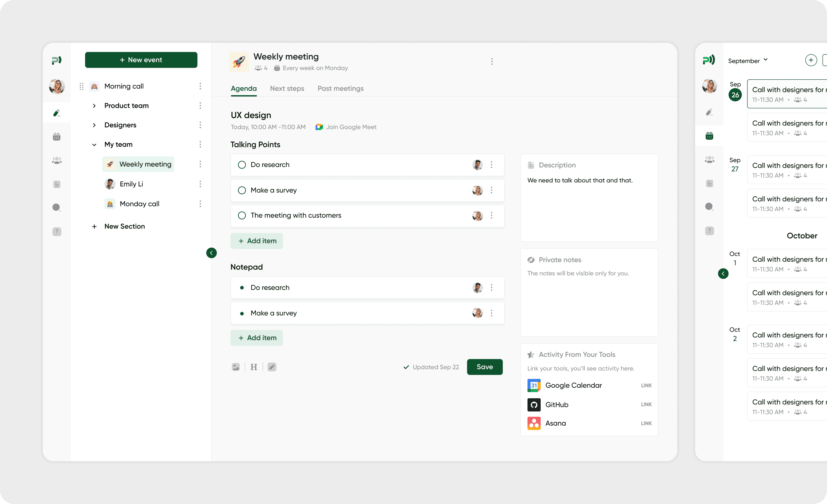Open the notes list icon in the sidebar
827x504 pixels.
(57, 184)
